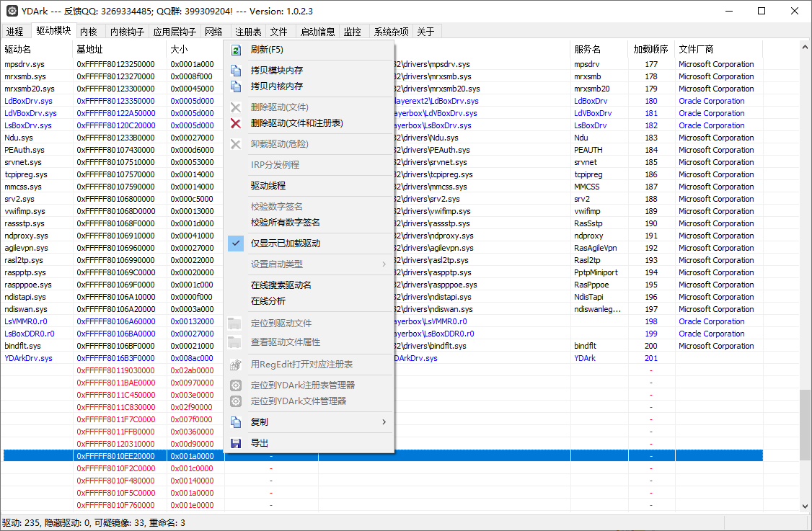The width and height of the screenshot is (812, 531).
Task: Click the green refresh icon for 刷新(F5)
Action: 235,50
